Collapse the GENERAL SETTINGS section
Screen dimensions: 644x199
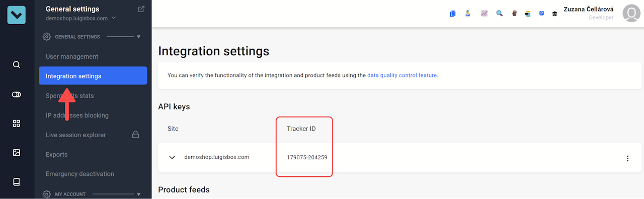pyautogui.click(x=138, y=37)
